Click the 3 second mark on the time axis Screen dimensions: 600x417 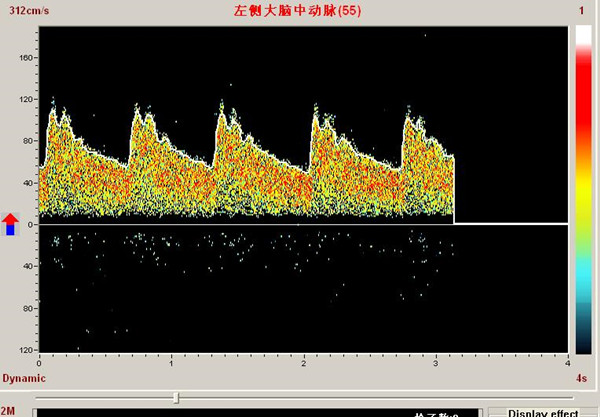coord(436,363)
